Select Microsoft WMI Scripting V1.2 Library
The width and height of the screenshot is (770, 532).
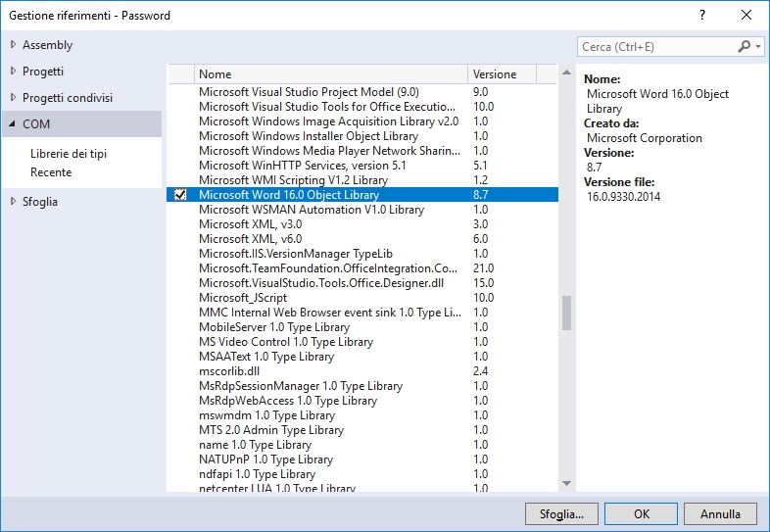tap(361, 180)
